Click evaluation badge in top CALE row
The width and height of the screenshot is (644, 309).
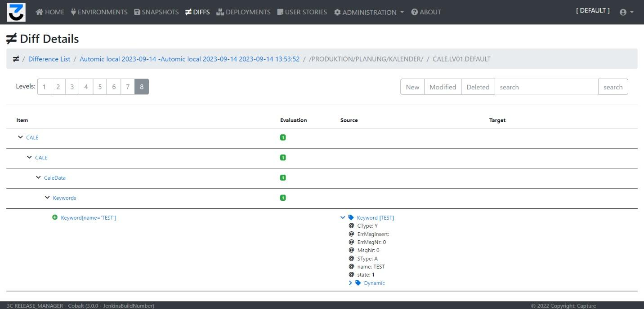283,137
